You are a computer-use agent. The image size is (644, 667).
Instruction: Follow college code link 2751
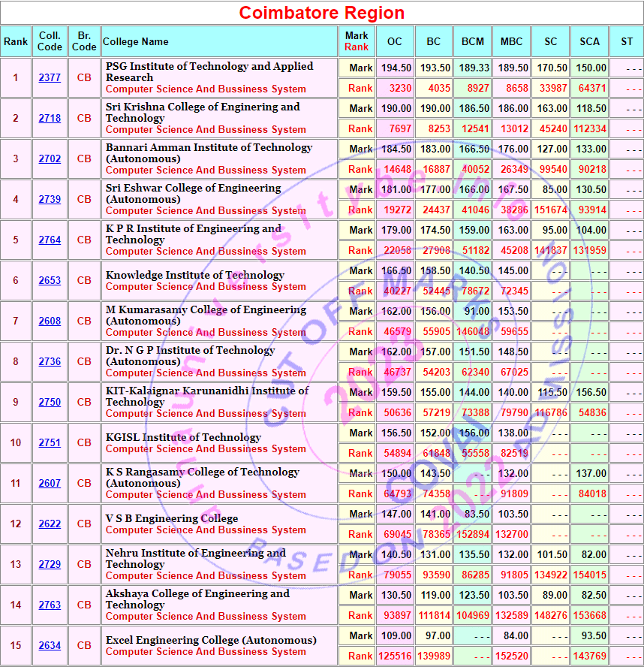click(x=50, y=443)
